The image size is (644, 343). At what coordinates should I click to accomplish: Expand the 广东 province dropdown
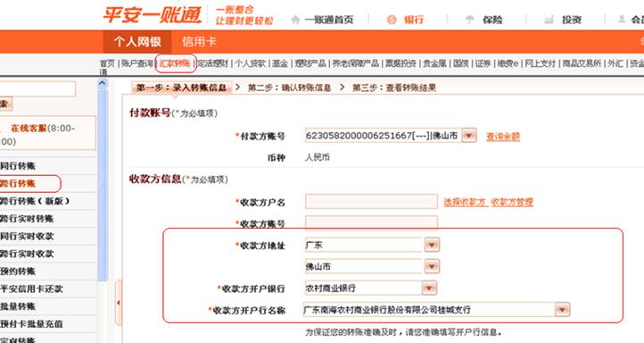pyautogui.click(x=432, y=245)
